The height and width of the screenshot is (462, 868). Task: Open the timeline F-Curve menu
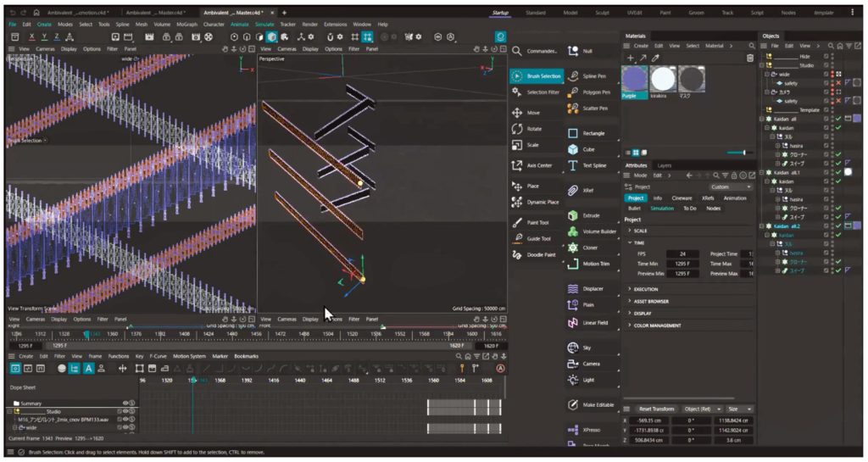158,356
